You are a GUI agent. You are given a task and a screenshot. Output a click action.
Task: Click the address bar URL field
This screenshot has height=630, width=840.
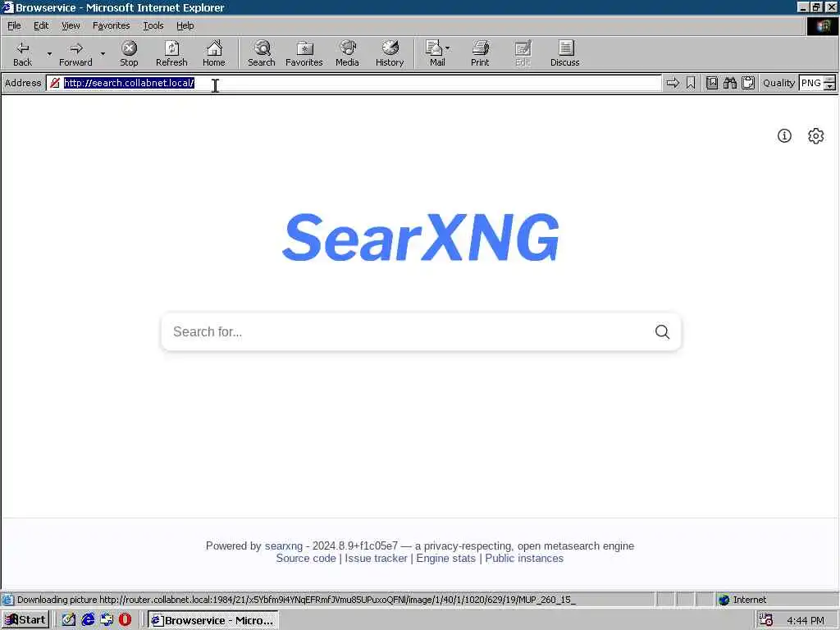[354, 83]
